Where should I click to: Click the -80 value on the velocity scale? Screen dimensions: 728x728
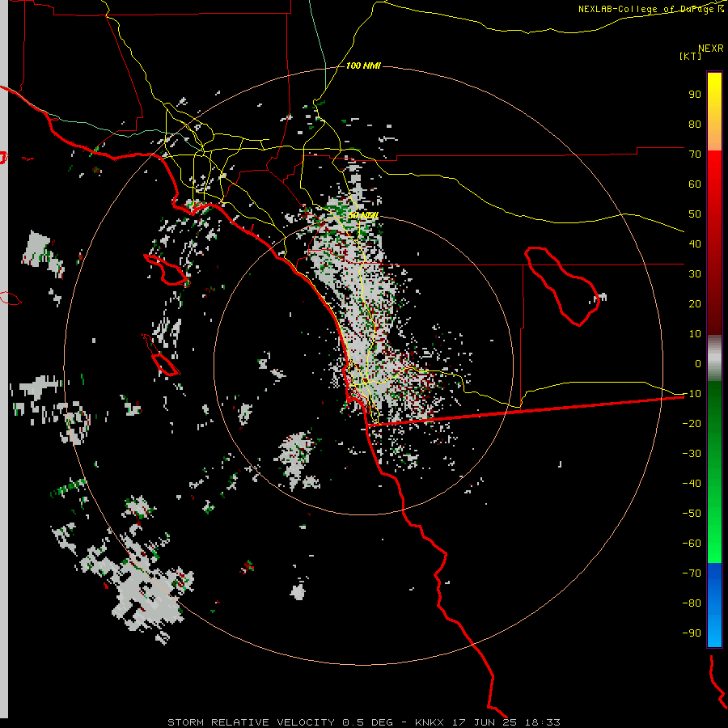(692, 603)
